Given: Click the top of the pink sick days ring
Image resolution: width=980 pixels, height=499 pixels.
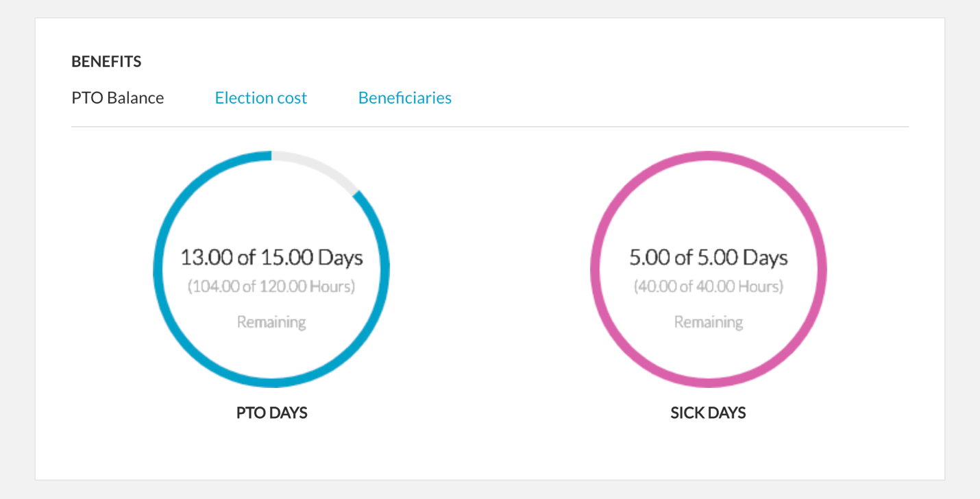Looking at the screenshot, I should coord(708,156).
